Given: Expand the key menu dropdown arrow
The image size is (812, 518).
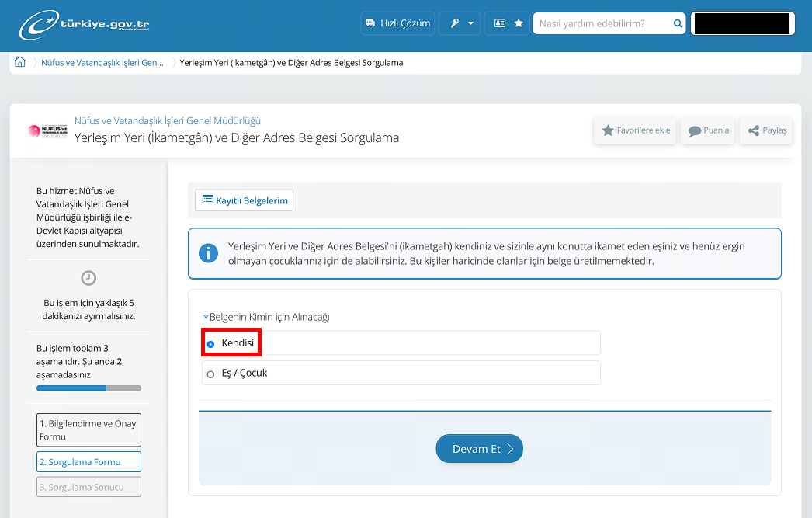Looking at the screenshot, I should [x=470, y=23].
